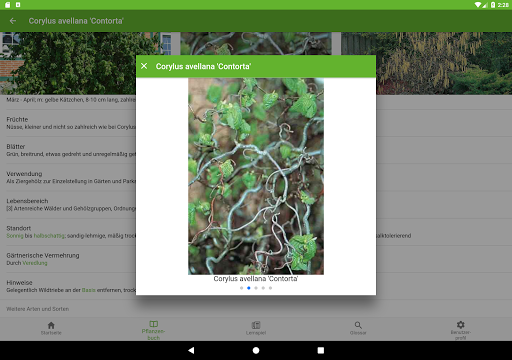Open Glossar search icon
Image resolution: width=512 pixels, height=360 pixels.
(358, 325)
